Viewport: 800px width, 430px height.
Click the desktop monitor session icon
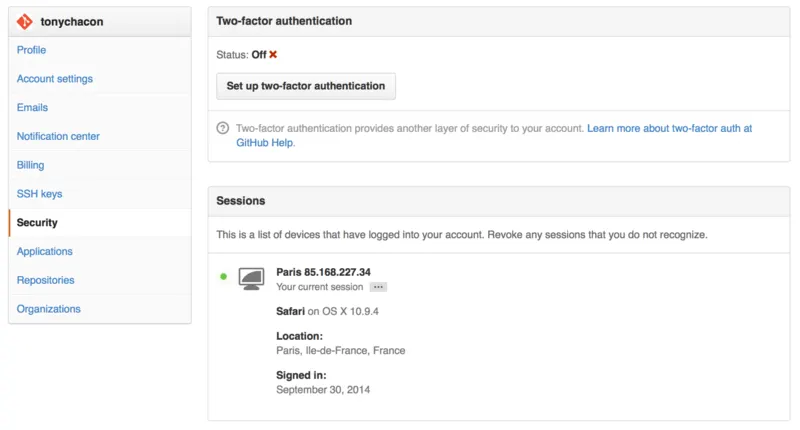pos(251,279)
